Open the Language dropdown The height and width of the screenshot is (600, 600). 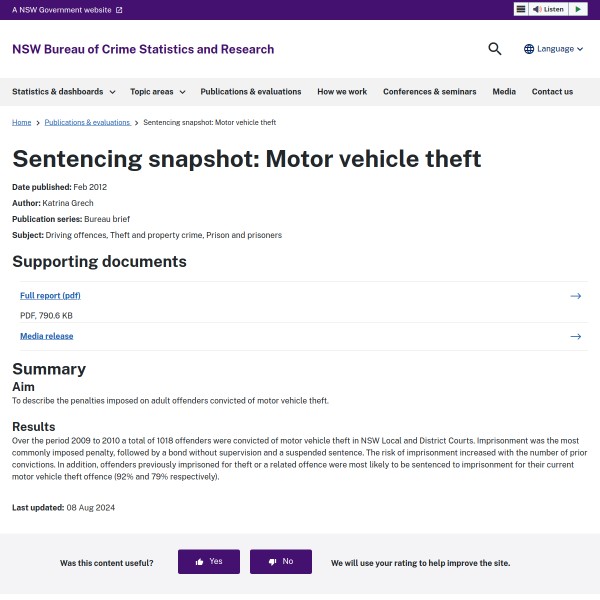(x=554, y=49)
